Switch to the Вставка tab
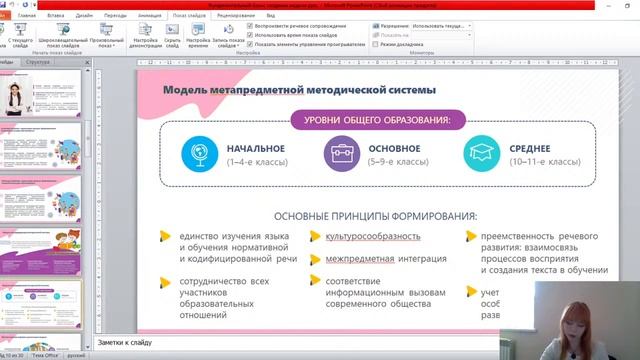The image size is (640, 360). 56,16
